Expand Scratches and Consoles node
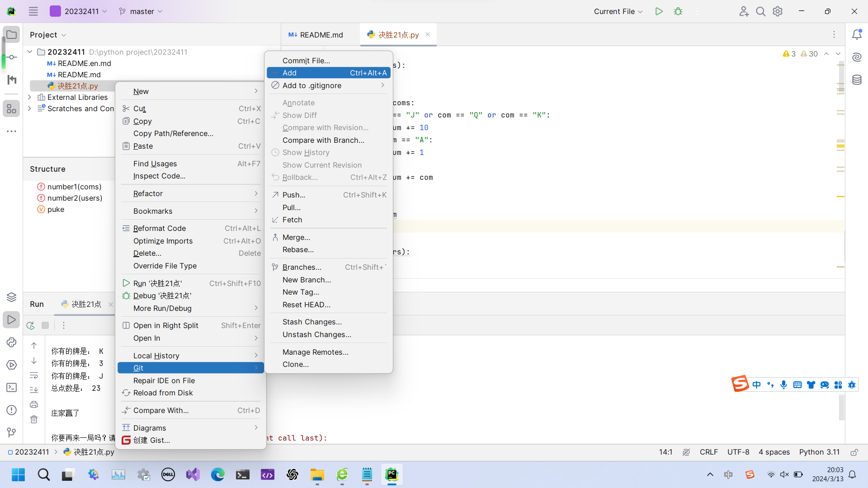 click(30, 108)
